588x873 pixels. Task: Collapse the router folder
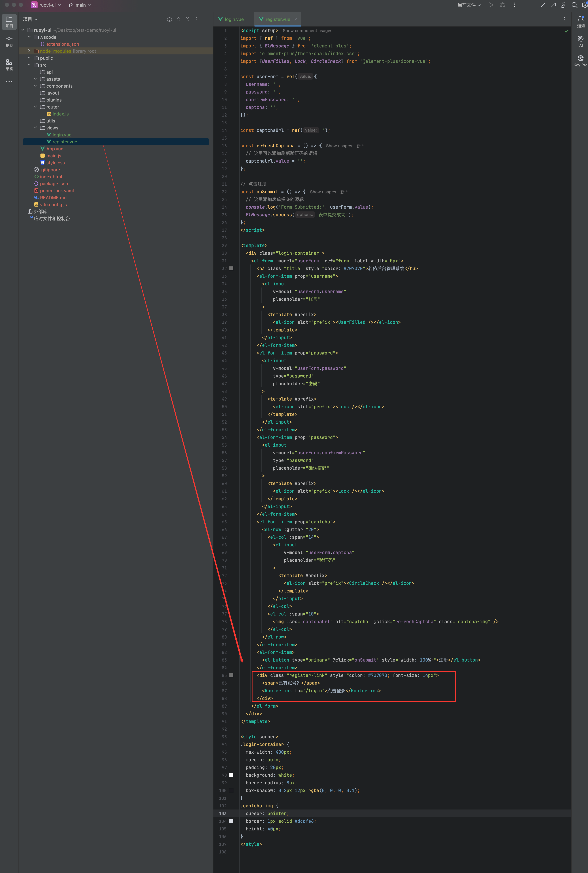36,107
